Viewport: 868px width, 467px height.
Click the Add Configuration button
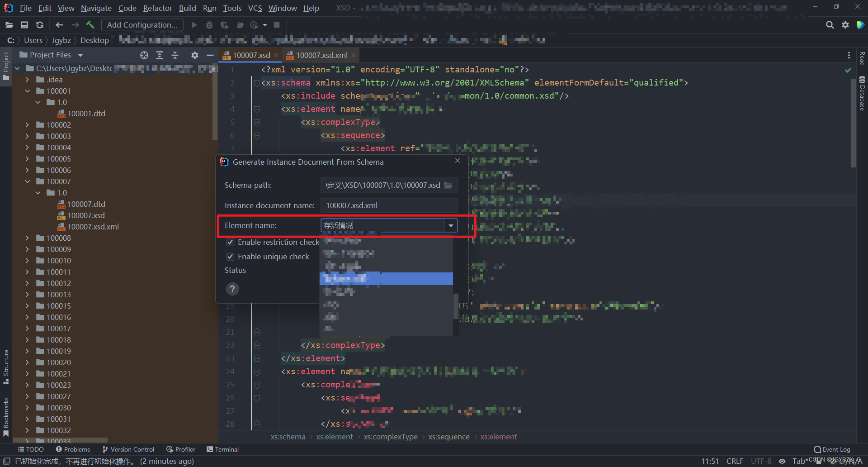point(142,25)
